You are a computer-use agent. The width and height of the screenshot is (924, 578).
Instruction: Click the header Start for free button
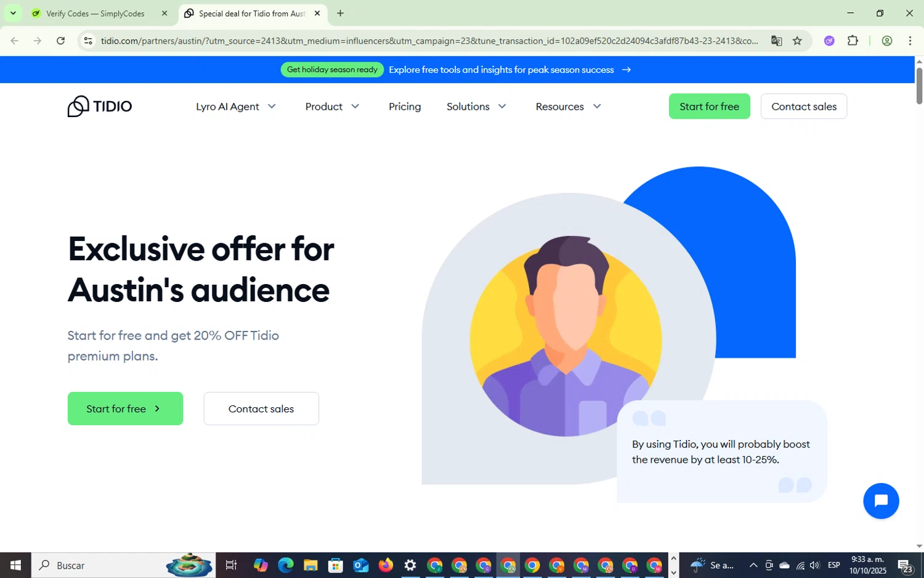(x=709, y=106)
